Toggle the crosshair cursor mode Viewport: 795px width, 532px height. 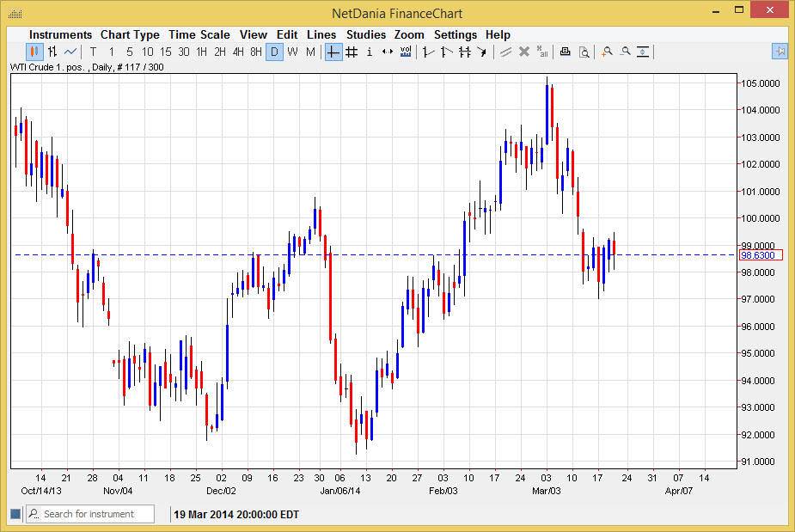(333, 52)
